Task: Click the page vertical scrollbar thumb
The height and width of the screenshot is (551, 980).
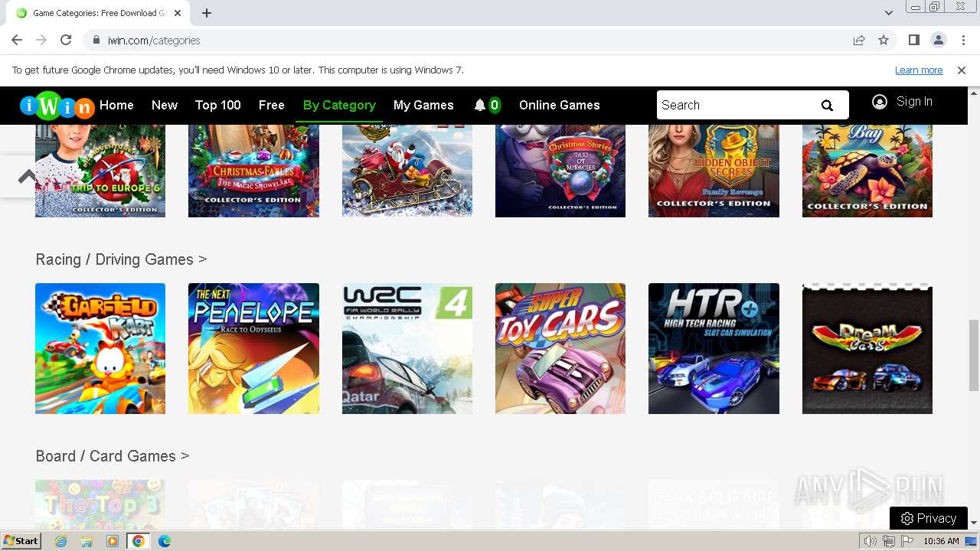Action: tap(974, 355)
